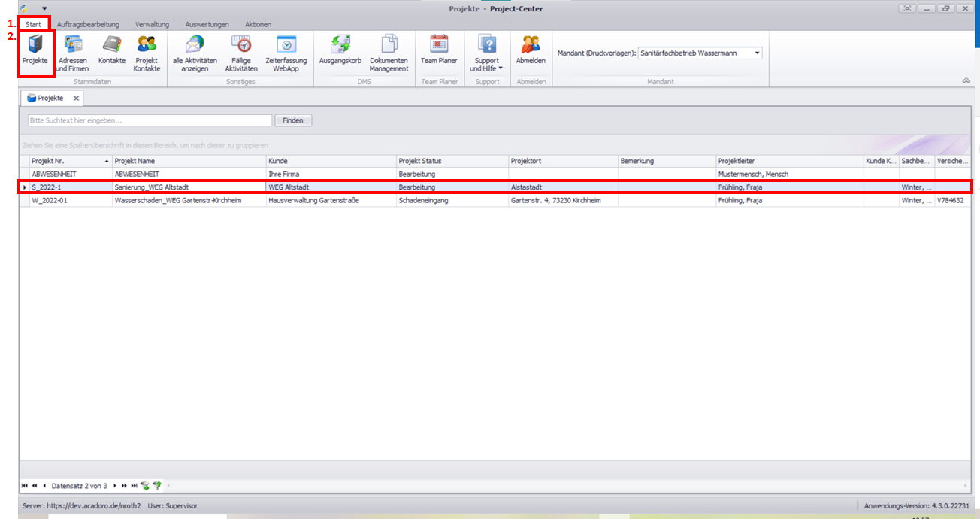The image size is (980, 519).
Task: Click into the Suchtext search field
Action: [x=149, y=120]
